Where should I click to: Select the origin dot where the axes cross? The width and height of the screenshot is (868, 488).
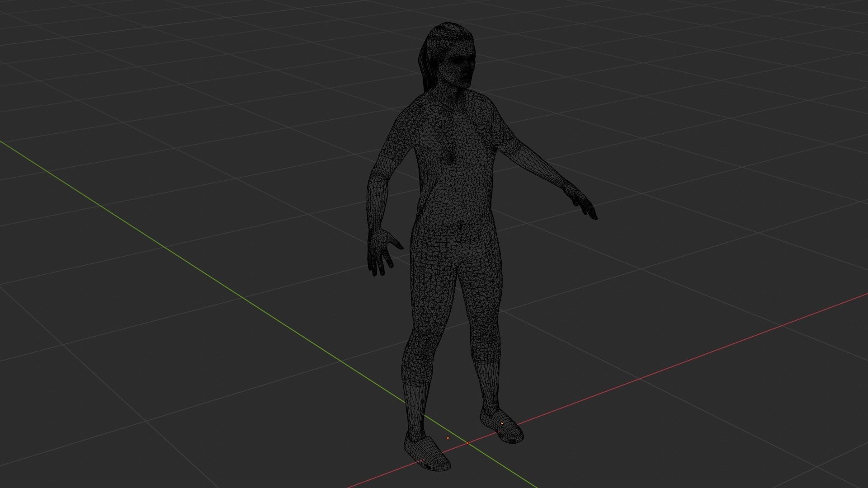pyautogui.click(x=467, y=443)
